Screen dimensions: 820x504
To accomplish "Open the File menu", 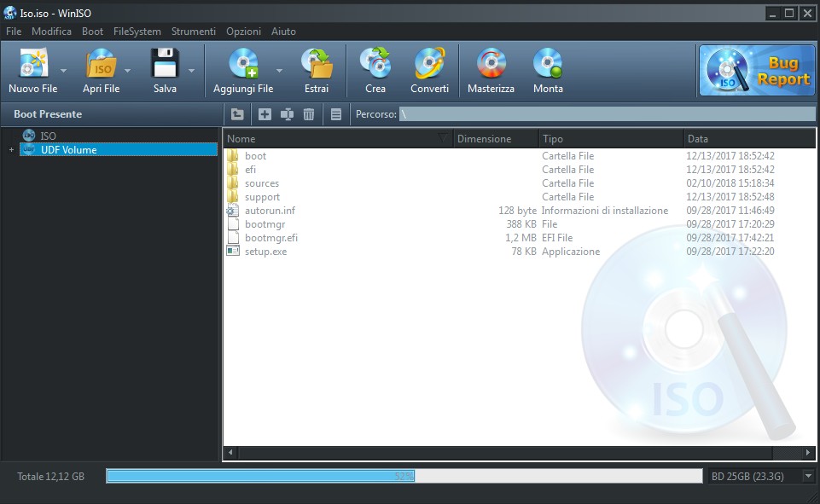I will click(14, 32).
